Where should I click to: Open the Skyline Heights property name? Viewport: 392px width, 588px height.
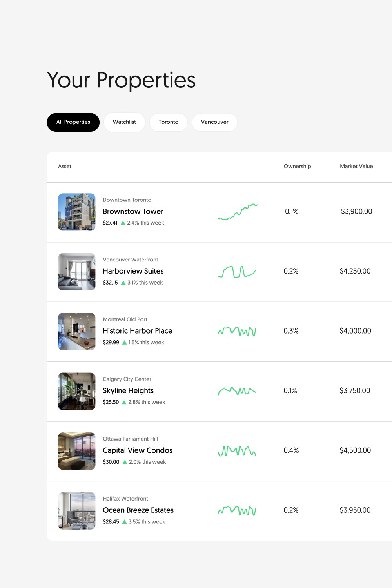point(128,391)
